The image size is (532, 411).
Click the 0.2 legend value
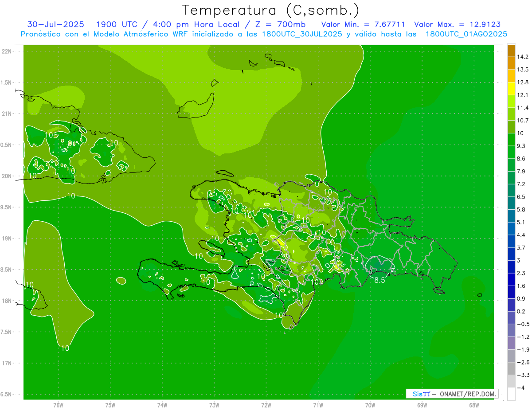521,311
